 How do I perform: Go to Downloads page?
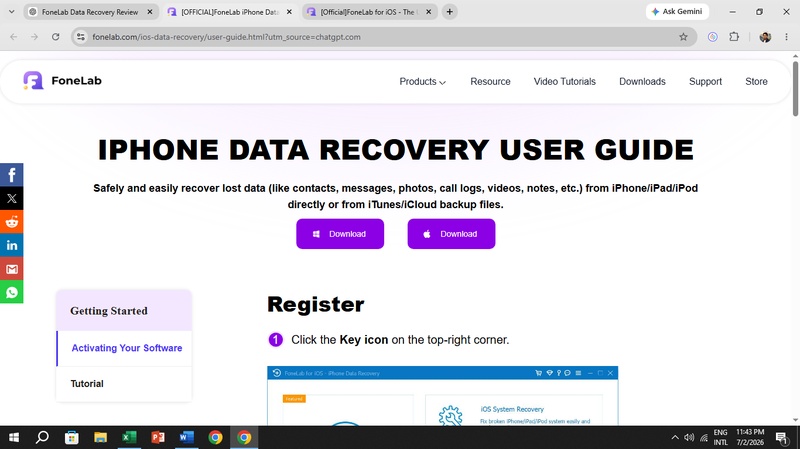pos(642,82)
